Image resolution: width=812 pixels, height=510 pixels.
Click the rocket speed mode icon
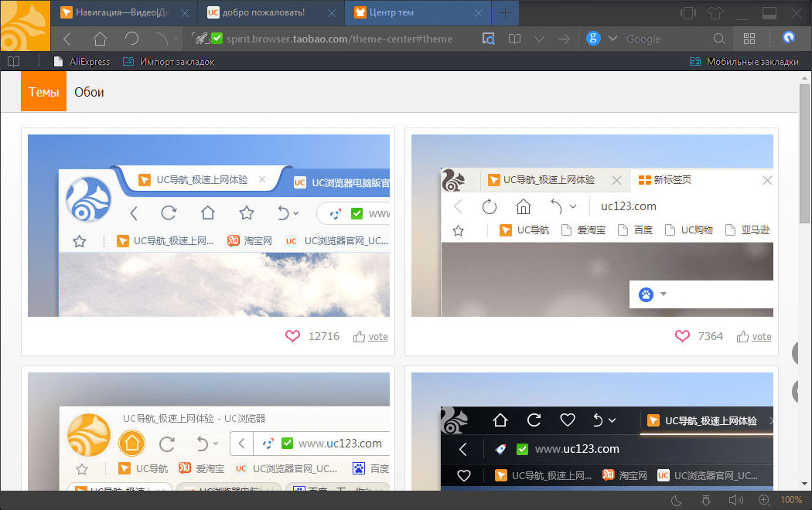pos(200,39)
